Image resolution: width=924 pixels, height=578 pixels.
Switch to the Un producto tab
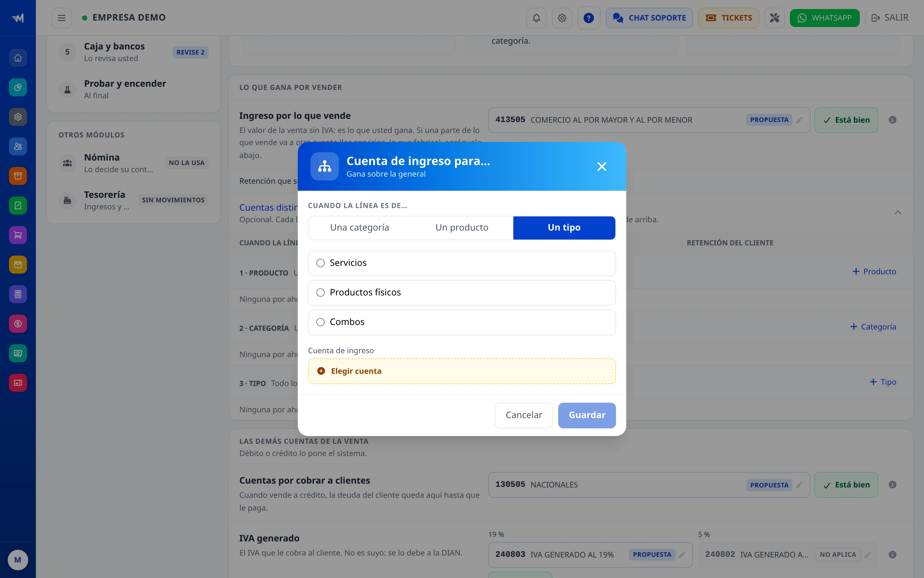click(462, 228)
